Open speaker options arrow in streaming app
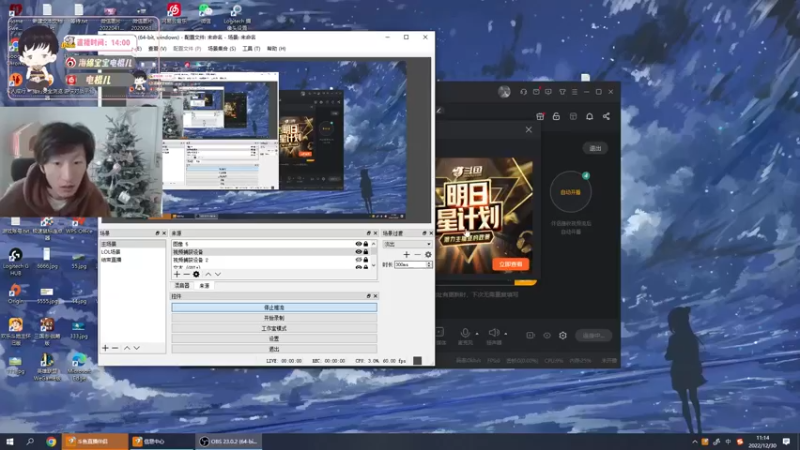 tap(506, 334)
